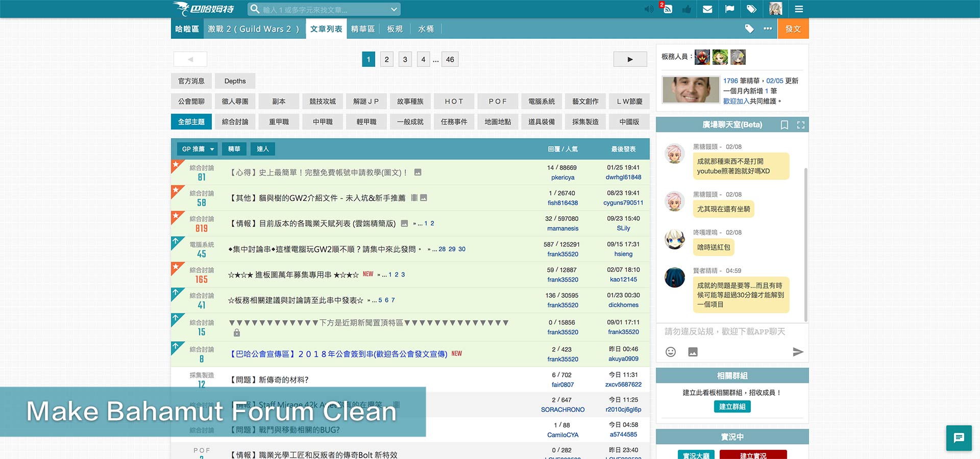Open the flag report icon

pyautogui.click(x=729, y=9)
